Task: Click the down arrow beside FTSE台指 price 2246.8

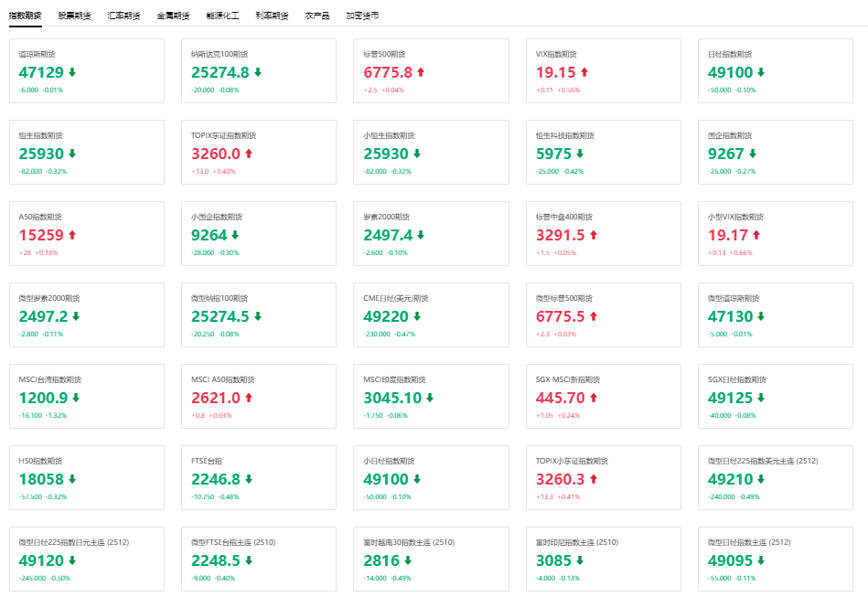Action: pos(249,479)
